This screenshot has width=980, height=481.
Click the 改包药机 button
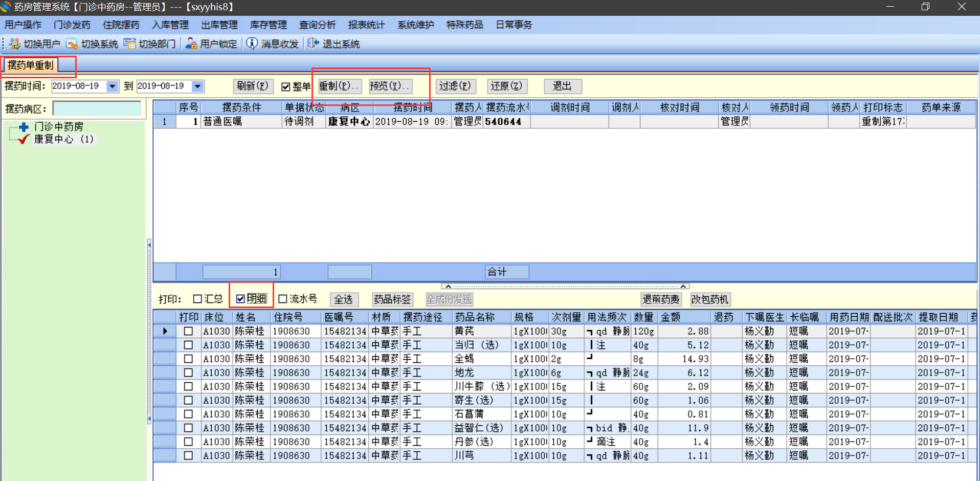710,299
